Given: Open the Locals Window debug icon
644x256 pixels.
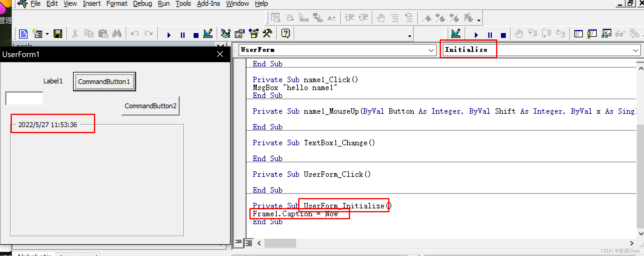Looking at the screenshot, I should (x=578, y=34).
